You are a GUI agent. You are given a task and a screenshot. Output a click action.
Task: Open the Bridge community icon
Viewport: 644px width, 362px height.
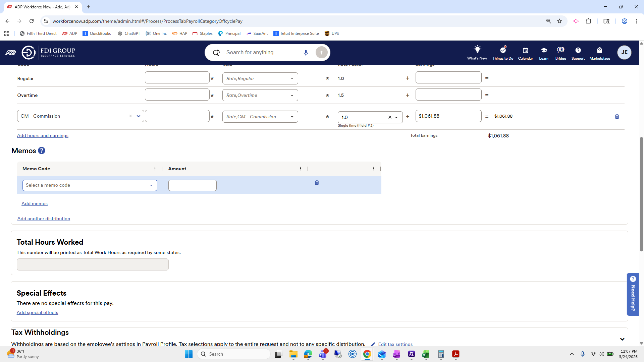click(x=560, y=50)
